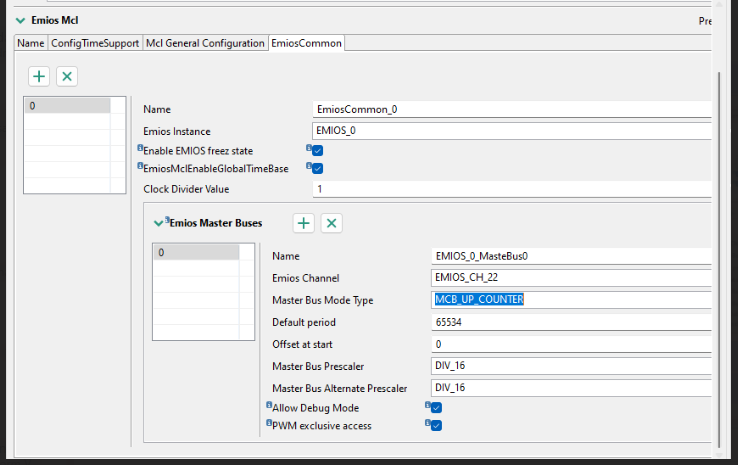Toggle PWM exclusive access checkbox
738x465 pixels.
[436, 426]
